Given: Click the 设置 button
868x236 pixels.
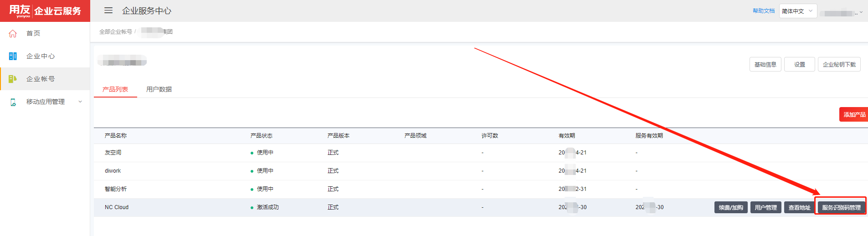Looking at the screenshot, I should (800, 64).
